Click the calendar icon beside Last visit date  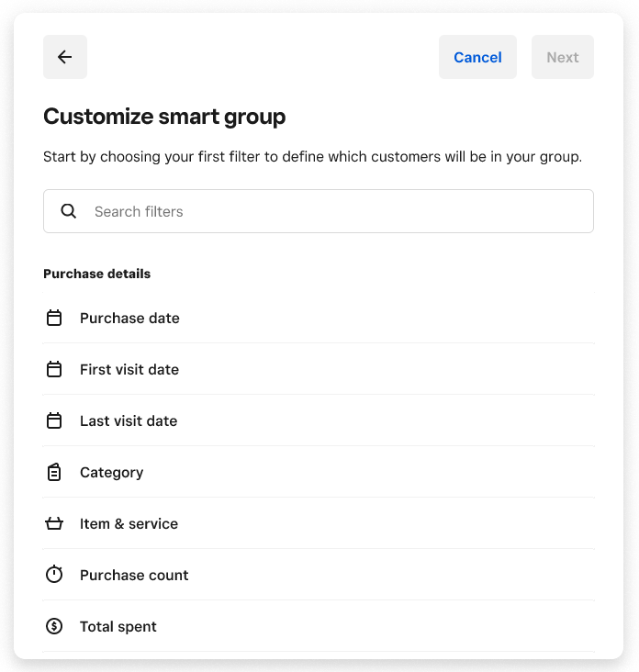pos(54,420)
